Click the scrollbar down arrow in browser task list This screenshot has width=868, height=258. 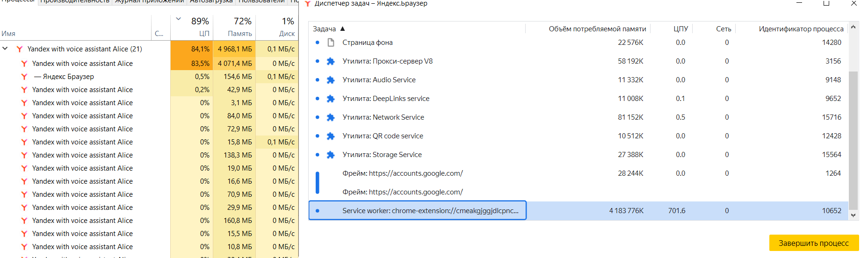click(853, 215)
